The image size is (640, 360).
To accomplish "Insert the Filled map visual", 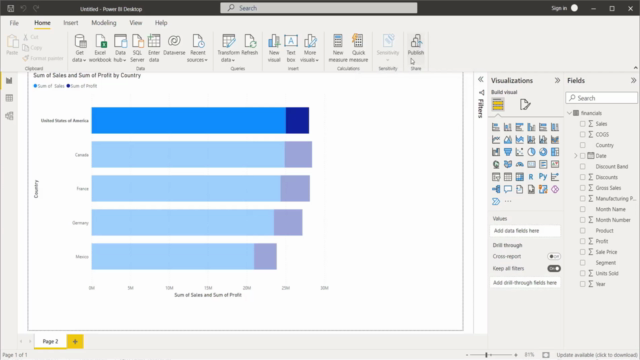I will pos(508,164).
